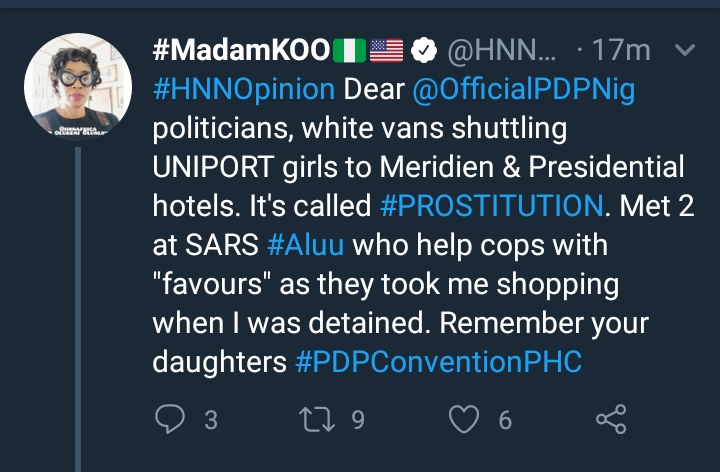Visit the @OfficialPDPNig mention
Screen dimensions: 720x472
(521, 89)
